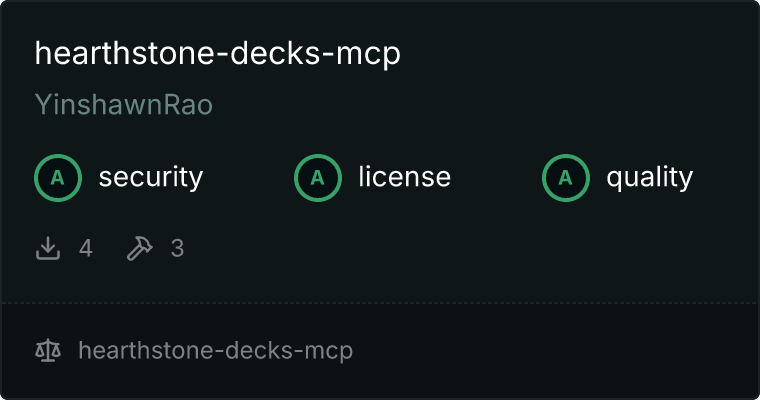760x400 pixels.
Task: Select the license label text
Action: (x=405, y=176)
